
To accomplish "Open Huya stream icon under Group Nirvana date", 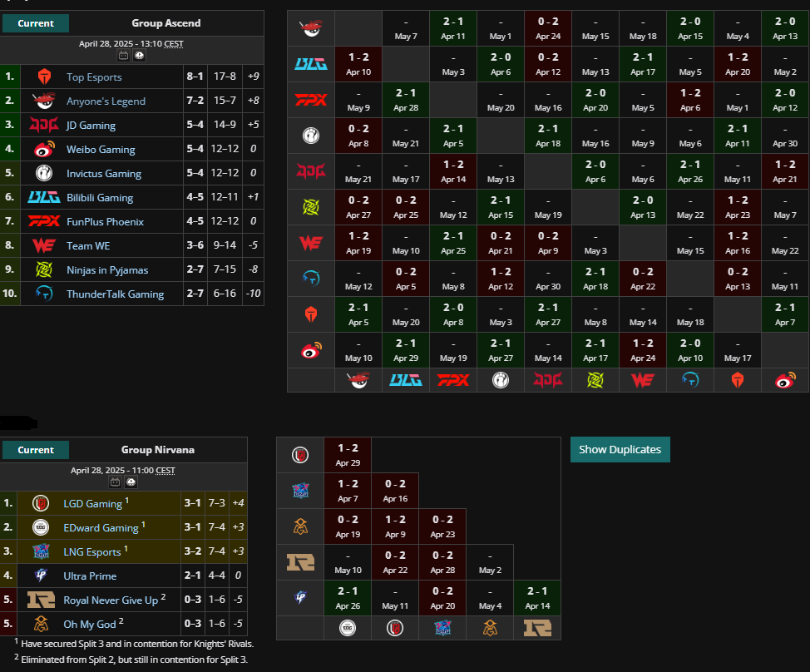I will tap(131, 482).
